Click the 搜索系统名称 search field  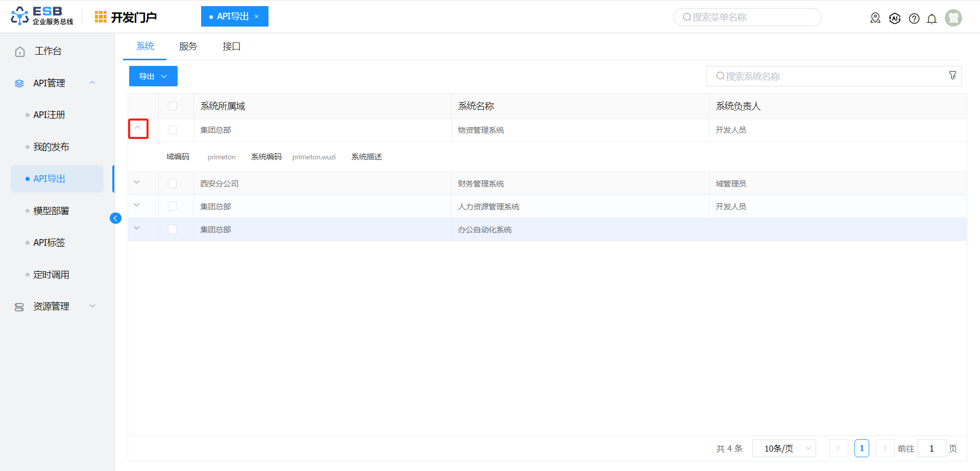pyautogui.click(x=827, y=76)
